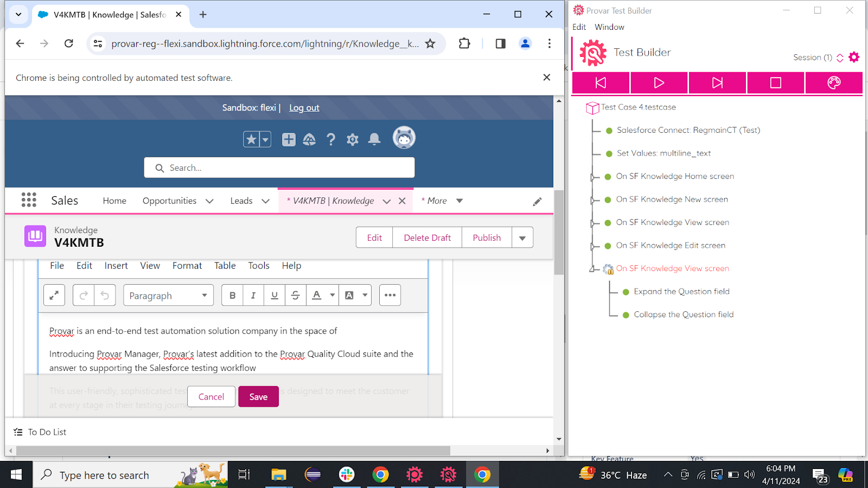
Task: Click the undo arrow in editor toolbar
Action: coord(105,295)
